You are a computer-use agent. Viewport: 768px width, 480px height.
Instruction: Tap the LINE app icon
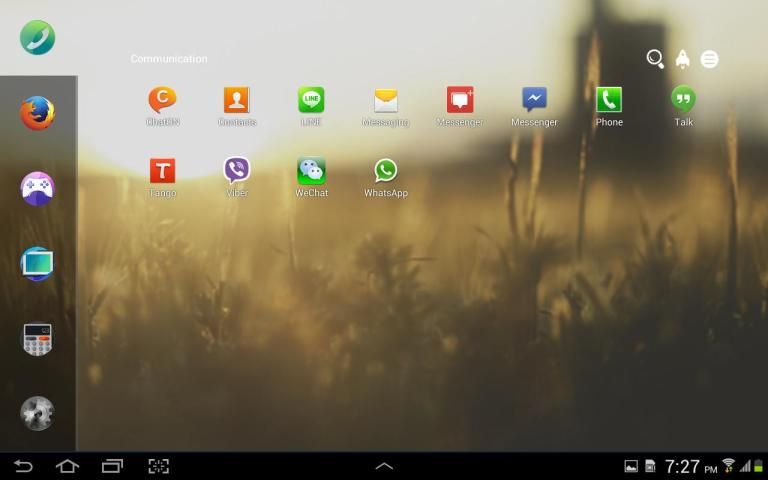coord(311,100)
